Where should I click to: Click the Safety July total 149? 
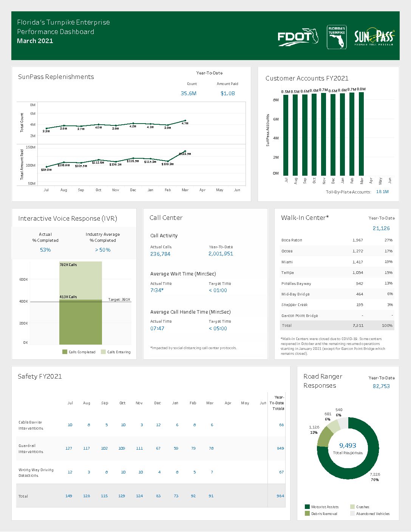[69, 496]
